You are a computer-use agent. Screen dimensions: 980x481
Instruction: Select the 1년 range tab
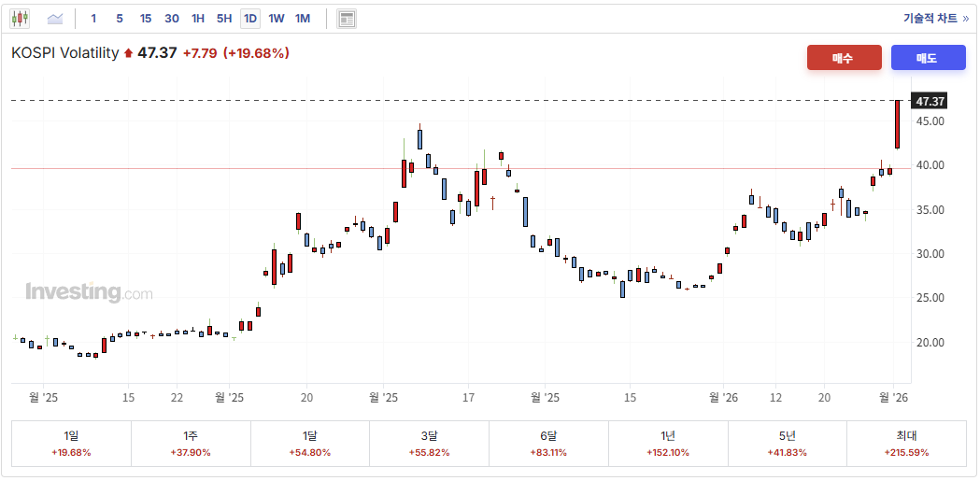(667, 444)
